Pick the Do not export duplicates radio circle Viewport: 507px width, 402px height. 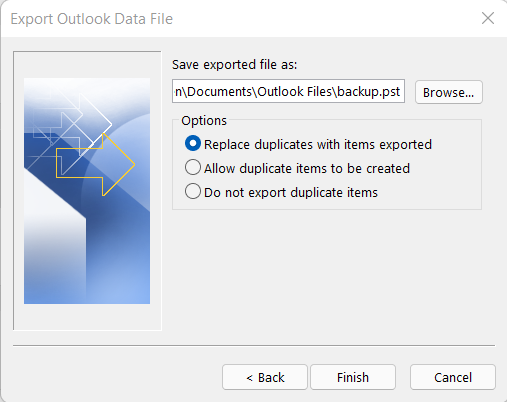click(x=193, y=192)
